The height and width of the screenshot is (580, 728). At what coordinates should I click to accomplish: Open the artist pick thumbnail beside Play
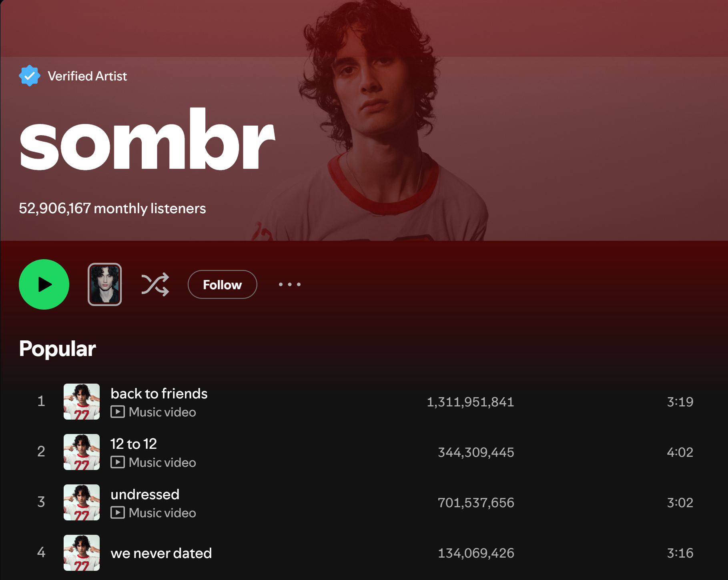pos(105,284)
